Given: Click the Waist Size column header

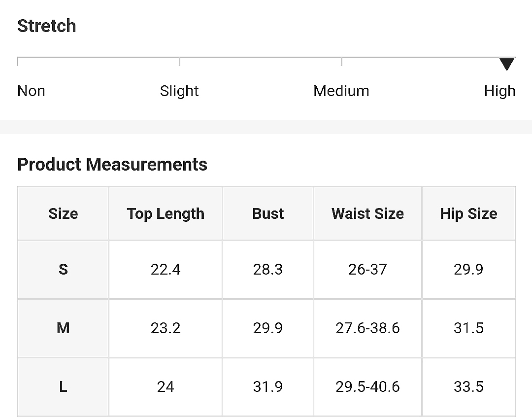Looking at the screenshot, I should [x=368, y=213].
